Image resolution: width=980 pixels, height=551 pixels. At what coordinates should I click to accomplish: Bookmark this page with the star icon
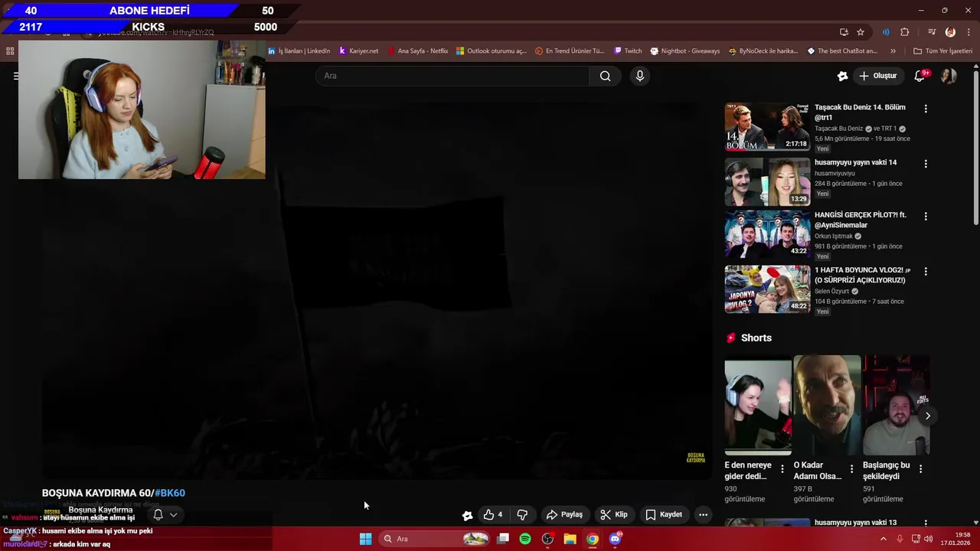coord(861,32)
